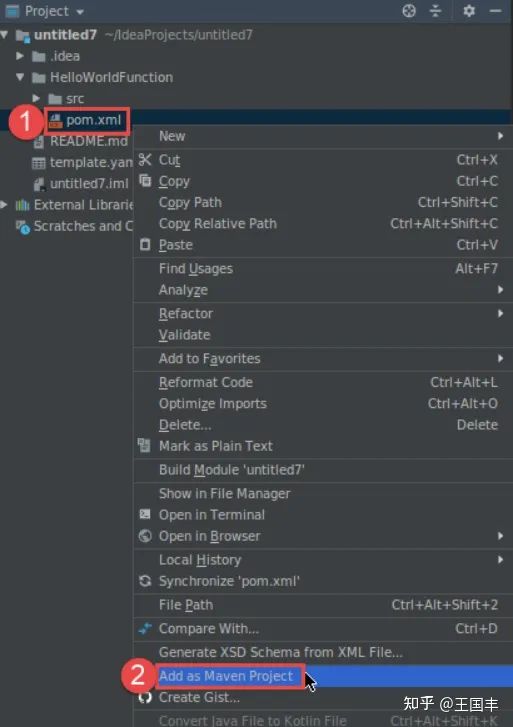Click the collapse all icon in Project panel
The width and height of the screenshot is (513, 727).
tap(435, 11)
